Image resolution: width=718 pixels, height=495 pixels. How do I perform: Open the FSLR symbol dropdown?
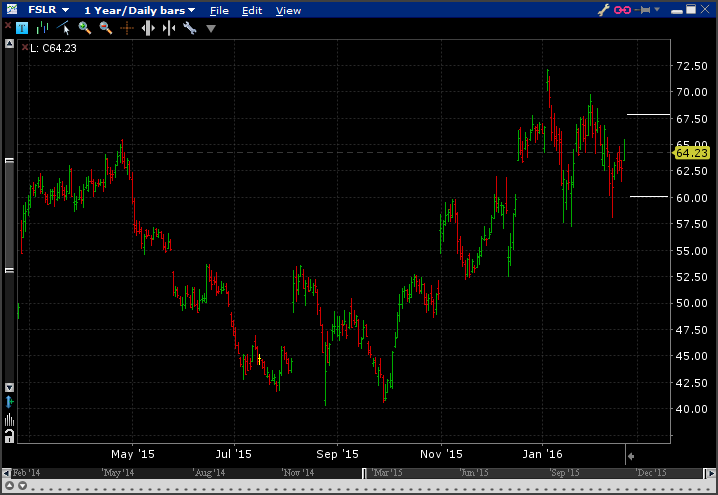tap(49, 10)
